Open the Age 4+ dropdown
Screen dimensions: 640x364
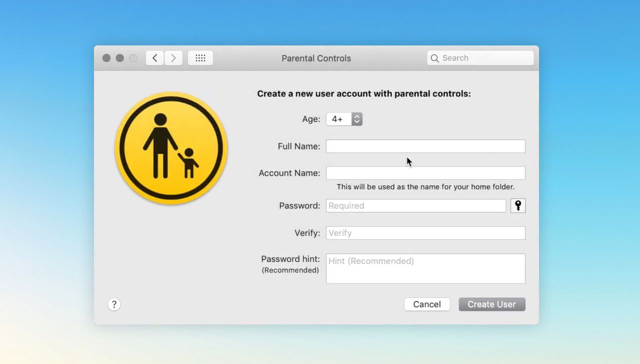pyautogui.click(x=344, y=119)
